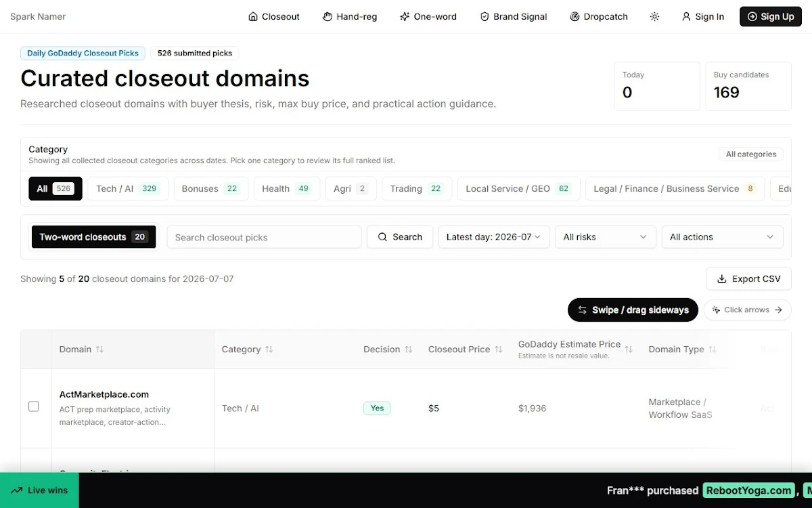Screen dimensions: 812x508
Task: Click the Sign In link
Action: [703, 16]
